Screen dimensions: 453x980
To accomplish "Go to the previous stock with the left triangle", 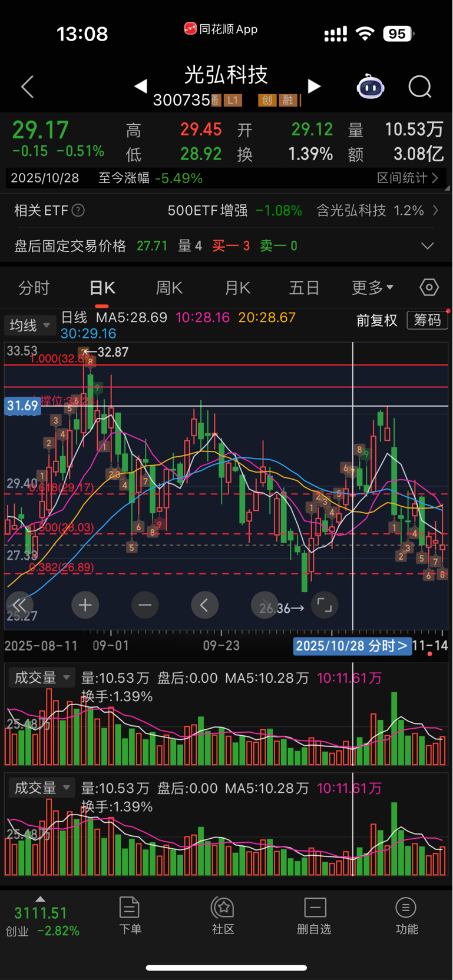I will (x=140, y=87).
